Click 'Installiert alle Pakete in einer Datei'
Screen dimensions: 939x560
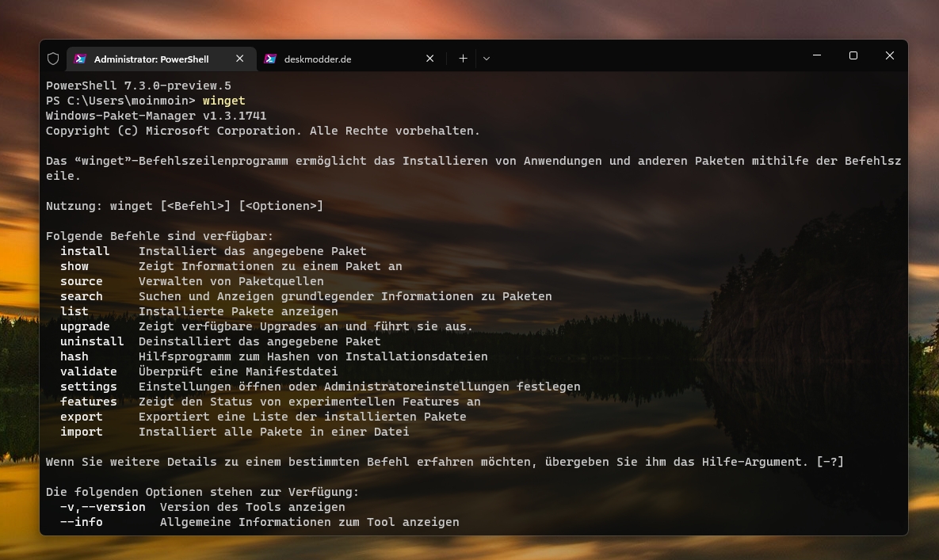[274, 432]
